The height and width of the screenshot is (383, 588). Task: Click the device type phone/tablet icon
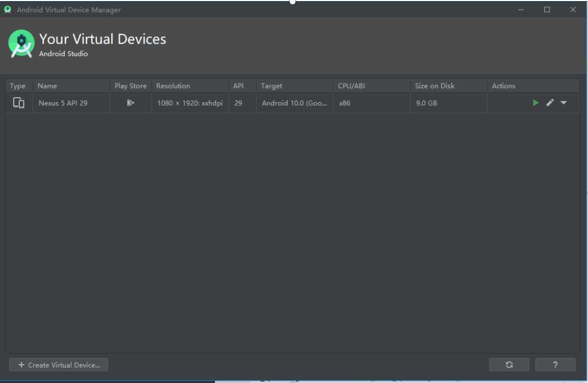pyautogui.click(x=19, y=103)
